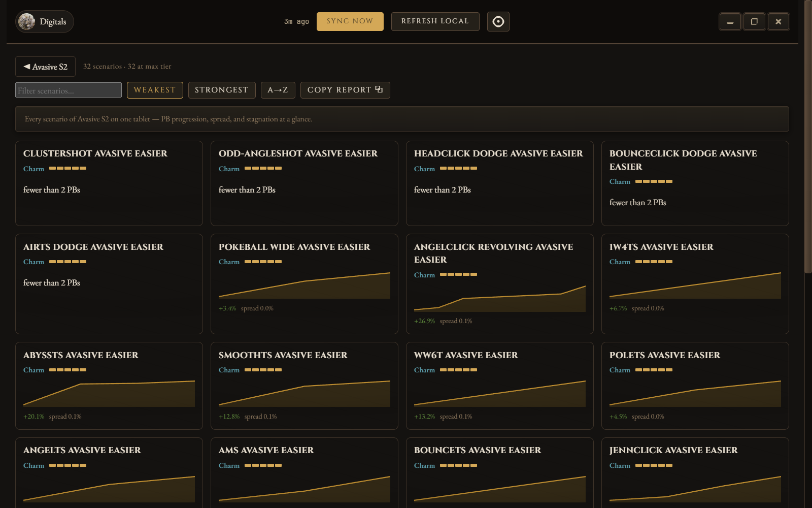This screenshot has width=812, height=508.
Task: Focus the Filter scenarios input field
Action: click(69, 90)
